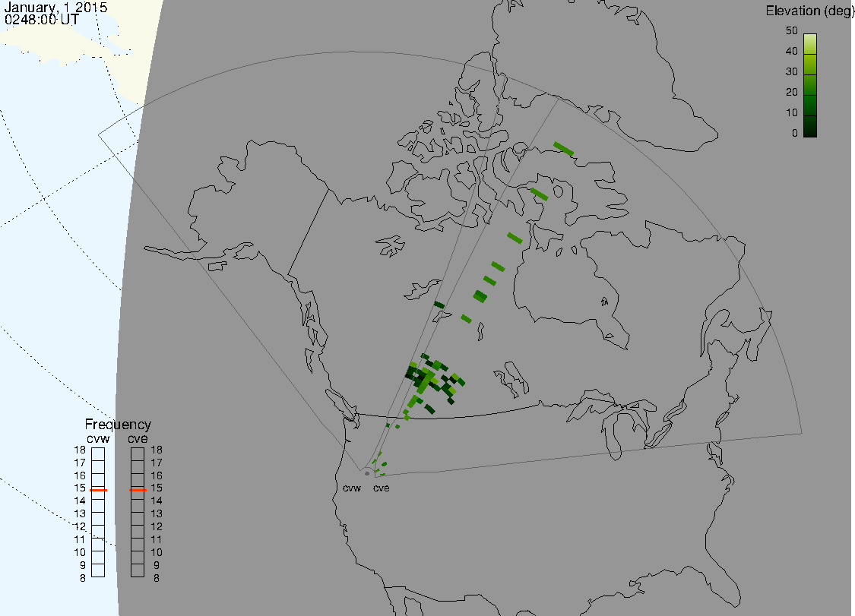Click the 8 label of cvw frequency scale
The height and width of the screenshot is (616, 855).
pyautogui.click(x=83, y=578)
